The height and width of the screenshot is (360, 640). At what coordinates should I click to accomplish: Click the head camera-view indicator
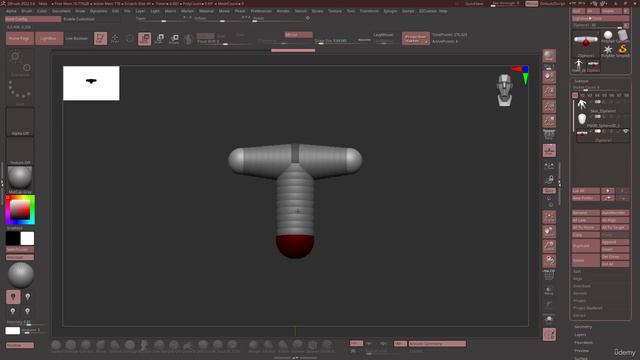[x=504, y=90]
